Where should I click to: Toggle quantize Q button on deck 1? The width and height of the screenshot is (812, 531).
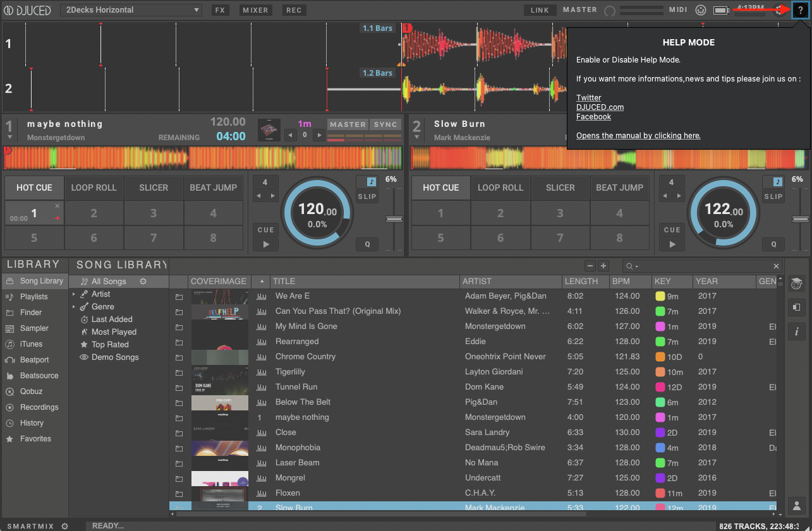point(367,244)
